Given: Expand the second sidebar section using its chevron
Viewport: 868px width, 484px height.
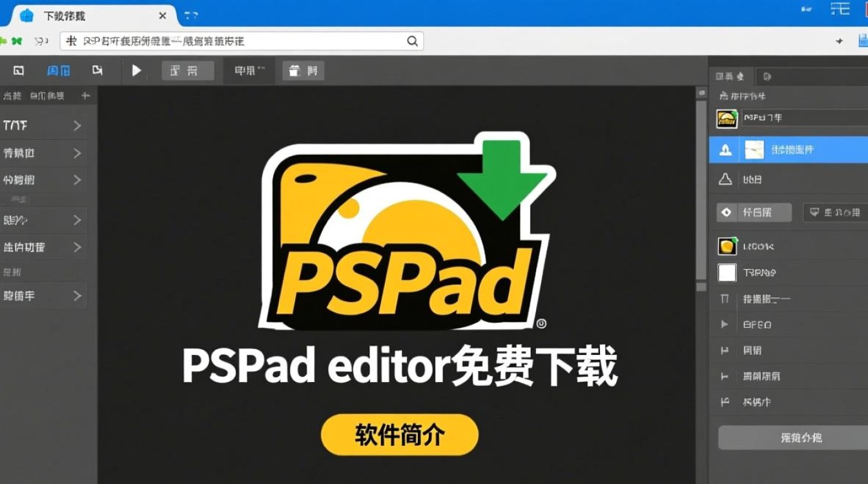Looking at the screenshot, I should point(79,153).
